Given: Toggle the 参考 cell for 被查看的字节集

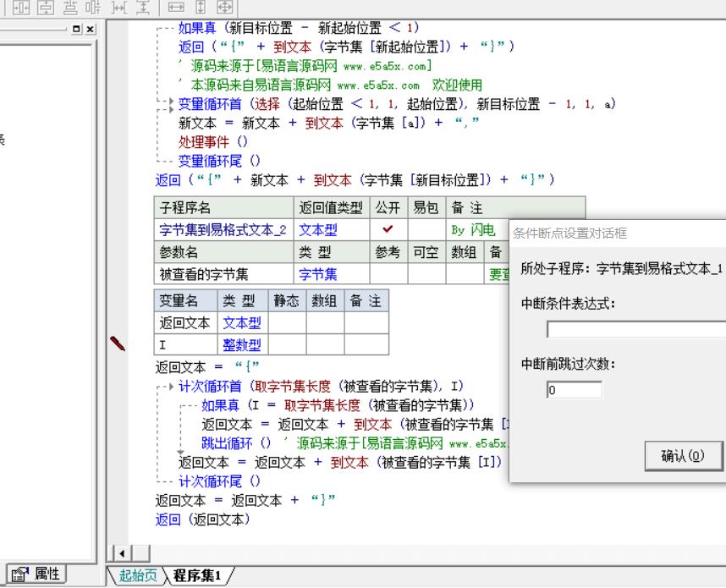Looking at the screenshot, I should coord(388,274).
